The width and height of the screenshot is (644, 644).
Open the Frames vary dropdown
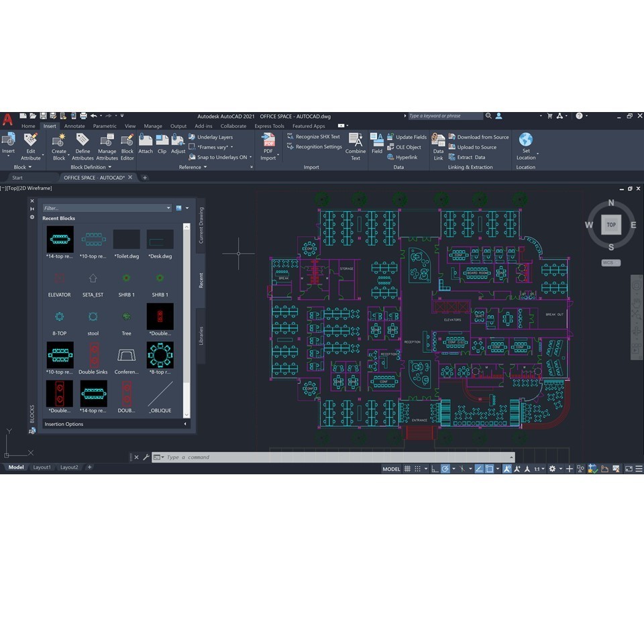tap(215, 147)
